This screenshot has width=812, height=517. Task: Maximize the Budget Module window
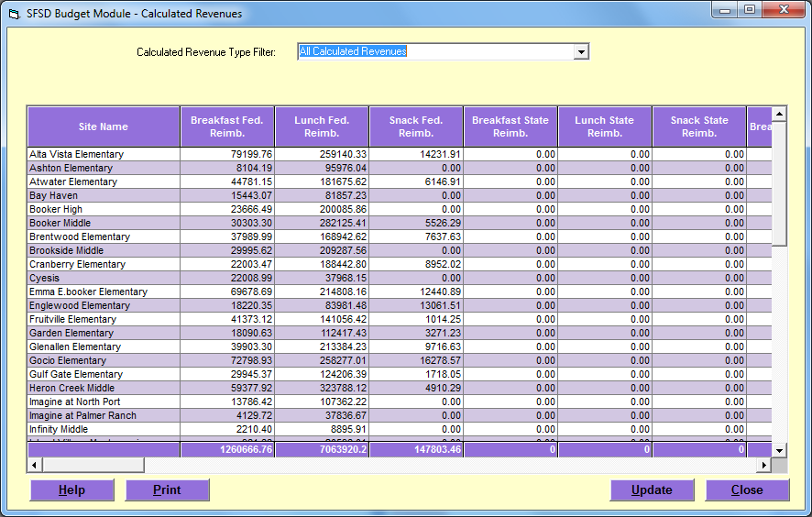751,10
